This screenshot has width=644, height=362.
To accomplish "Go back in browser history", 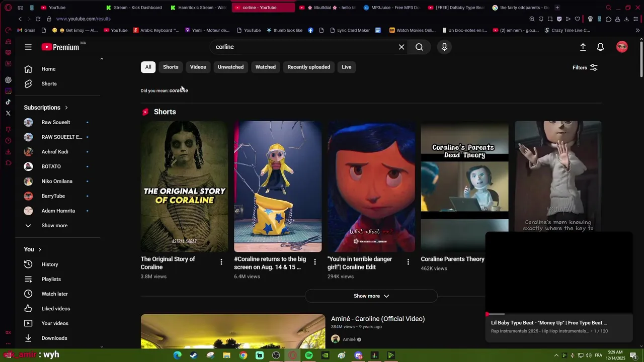I will (20, 19).
